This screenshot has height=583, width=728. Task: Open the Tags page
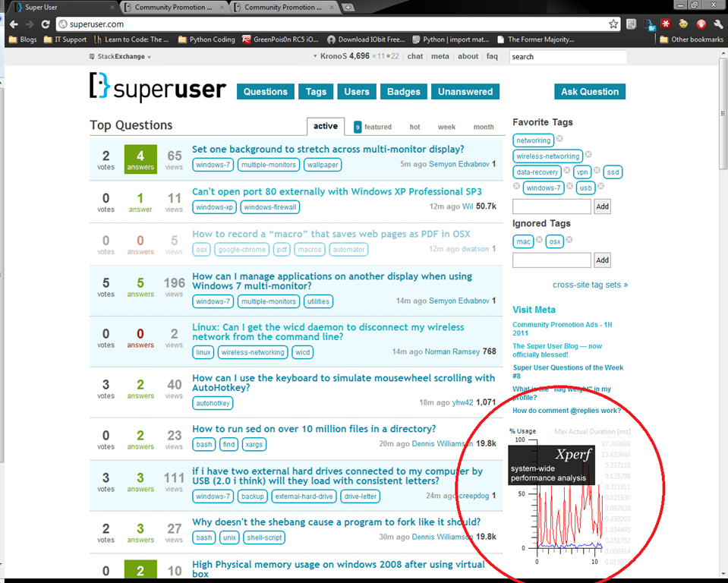(316, 91)
